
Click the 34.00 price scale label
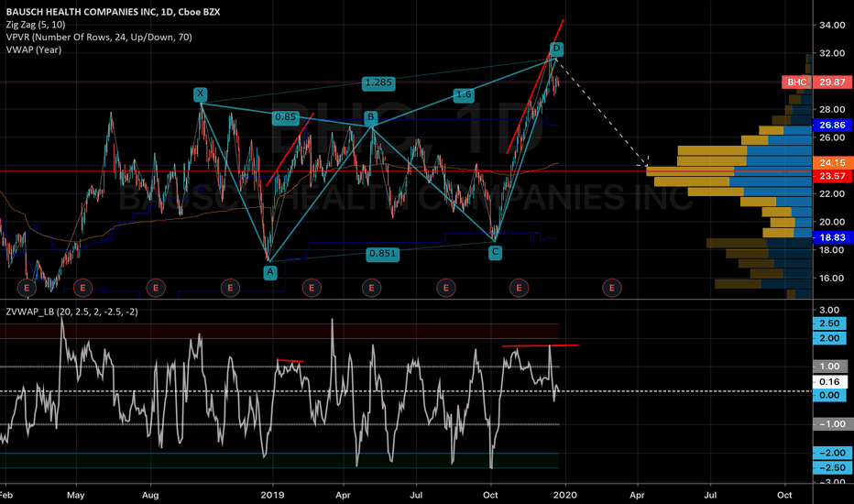click(832, 25)
